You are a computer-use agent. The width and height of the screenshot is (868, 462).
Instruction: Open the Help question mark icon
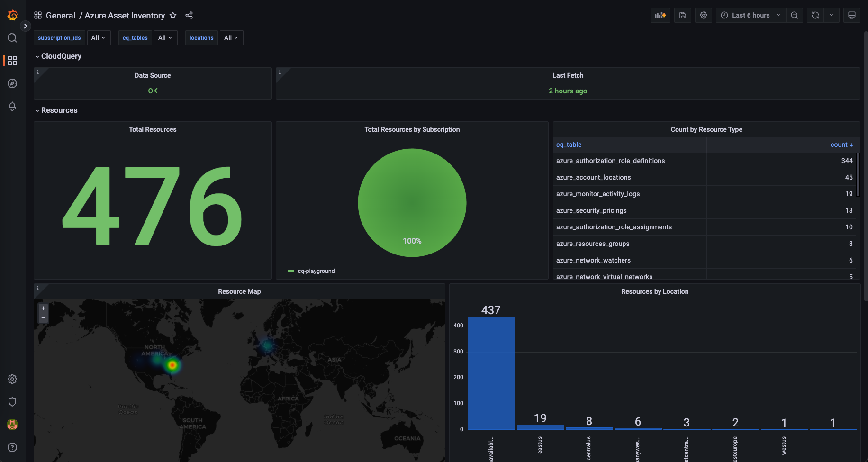[12, 447]
